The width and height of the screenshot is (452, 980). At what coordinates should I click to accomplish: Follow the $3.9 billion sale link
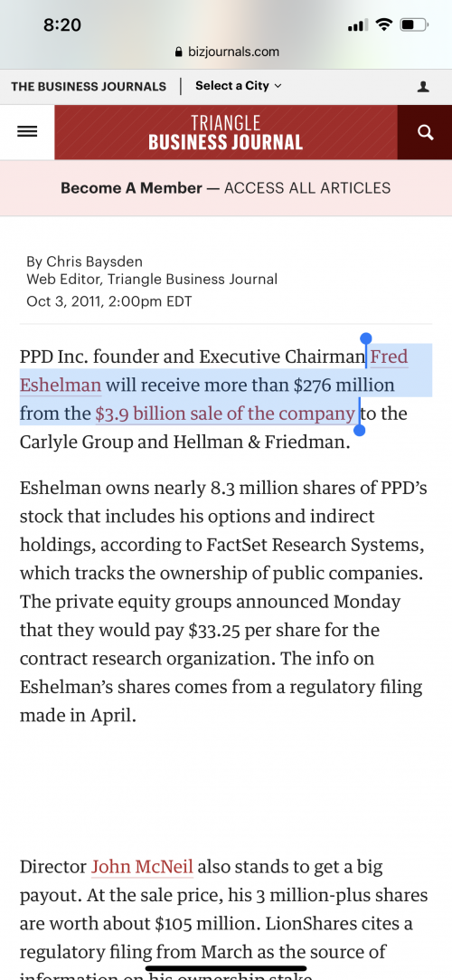pos(225,414)
